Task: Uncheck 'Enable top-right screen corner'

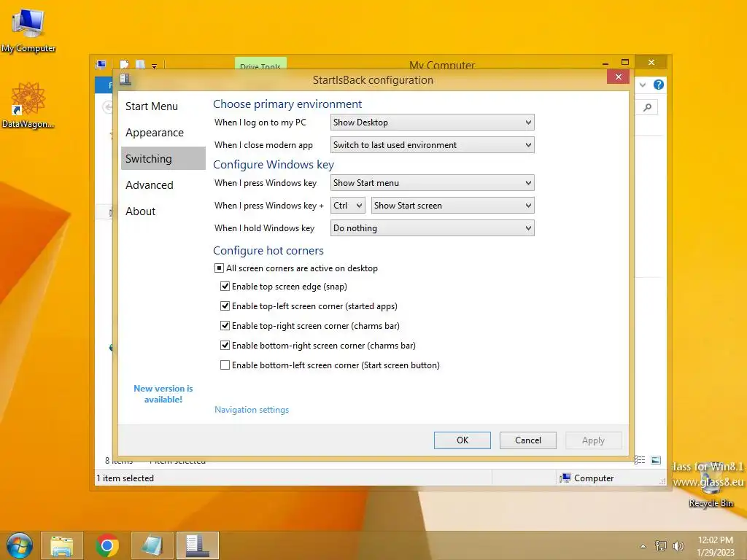Action: click(x=225, y=326)
